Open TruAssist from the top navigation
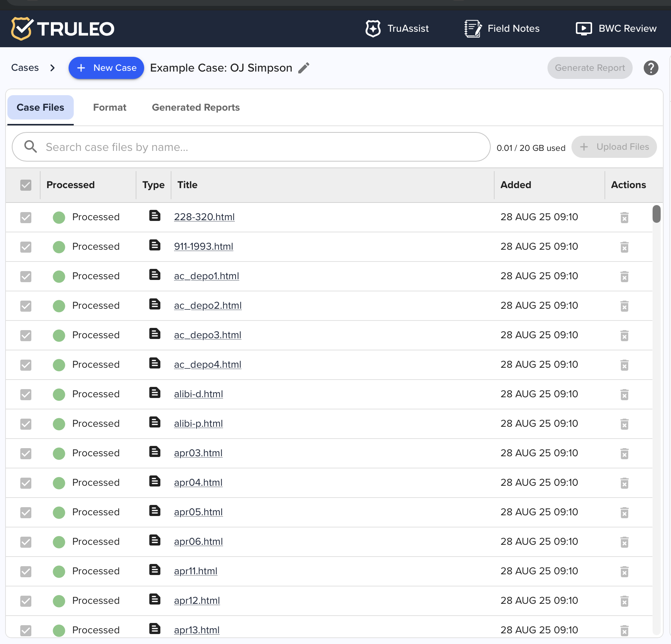This screenshot has width=671, height=644. [397, 28]
